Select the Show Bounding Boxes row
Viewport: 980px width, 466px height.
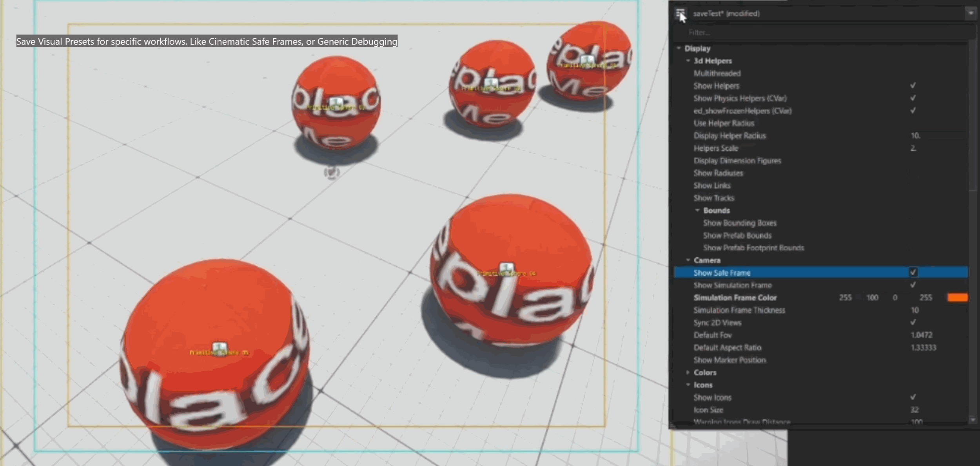[x=739, y=223]
